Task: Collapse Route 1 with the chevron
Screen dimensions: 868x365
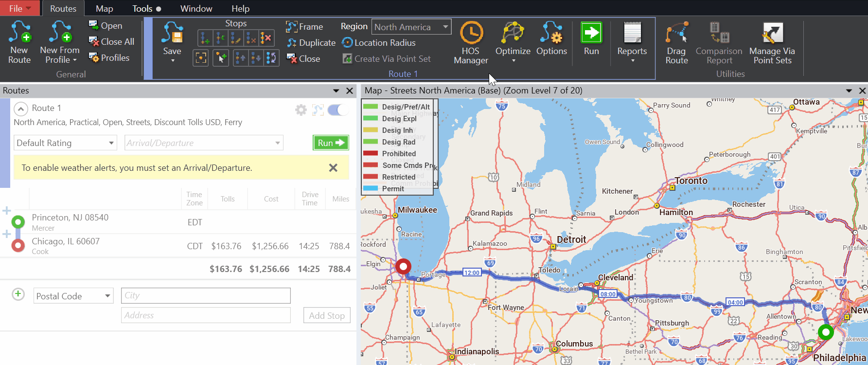Action: tap(21, 109)
